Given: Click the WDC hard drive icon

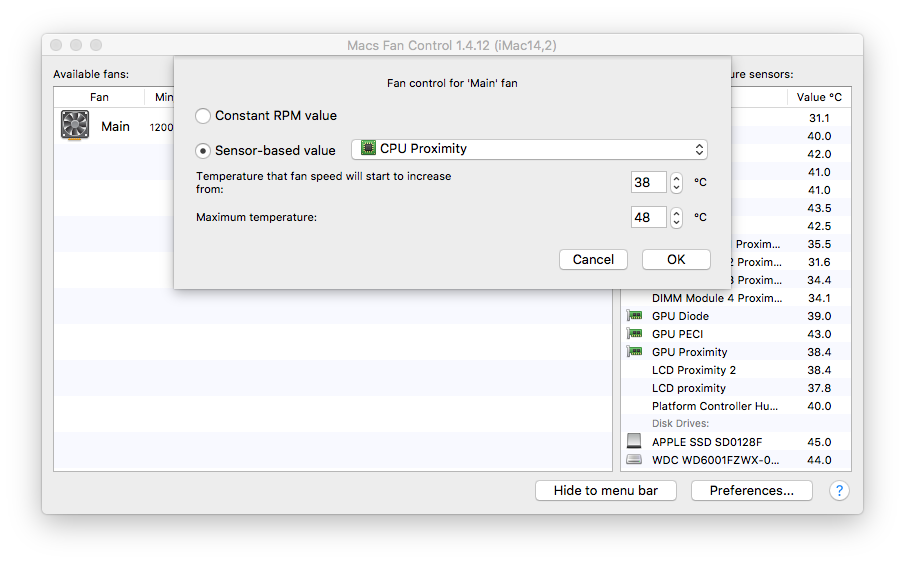Looking at the screenshot, I should click(634, 460).
